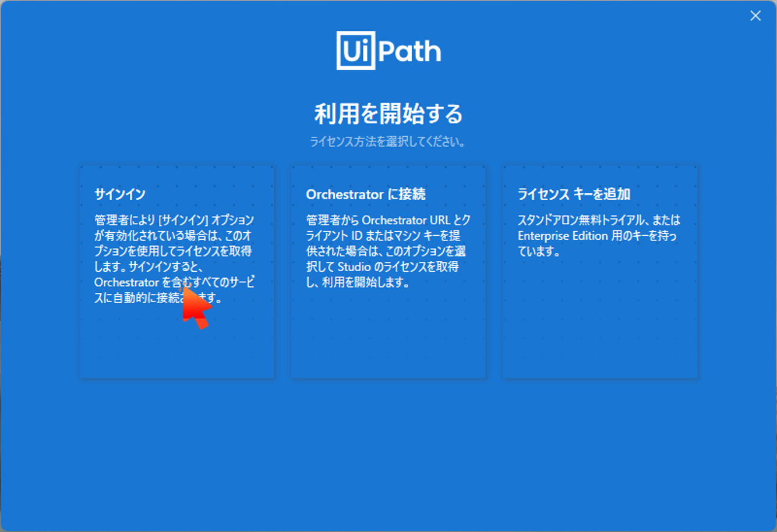This screenshot has width=777, height=532.
Task: Select the サインイン licensing option card
Action: tap(176, 271)
